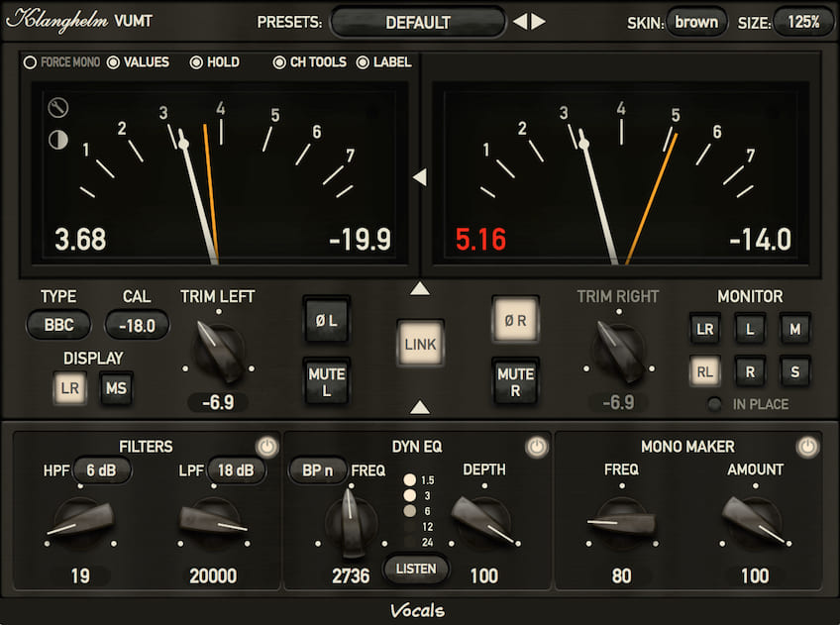Click the DEPTH value 100 in DYN EQ
The width and height of the screenshot is (840, 625).
[x=484, y=575]
